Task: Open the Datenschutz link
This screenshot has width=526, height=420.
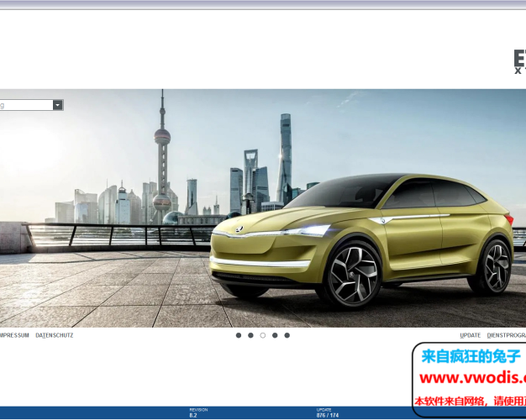Action: 55,335
